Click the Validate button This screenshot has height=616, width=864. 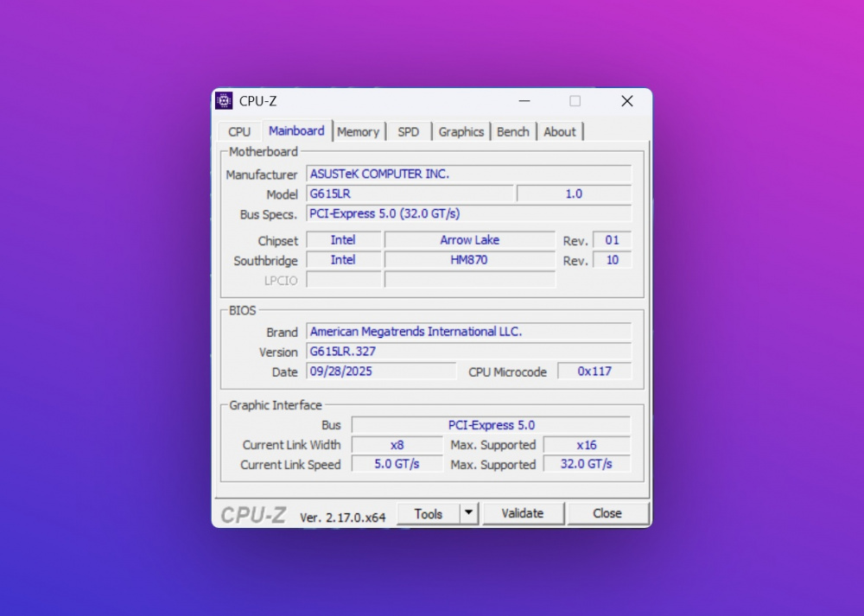(x=523, y=513)
